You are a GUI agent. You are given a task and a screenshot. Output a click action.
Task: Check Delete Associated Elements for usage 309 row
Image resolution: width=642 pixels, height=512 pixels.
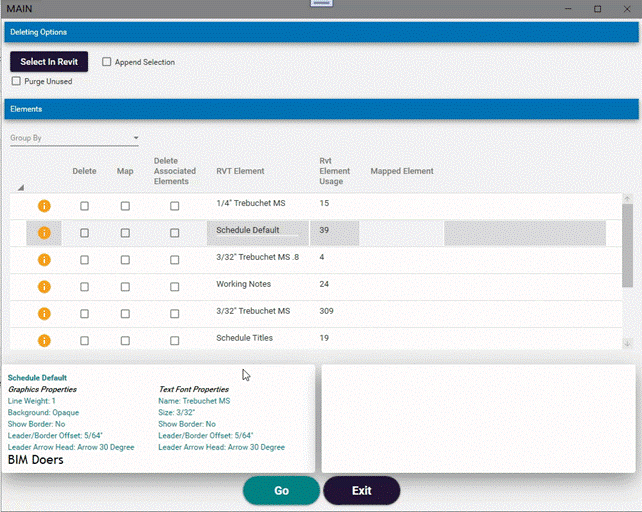tap(174, 314)
